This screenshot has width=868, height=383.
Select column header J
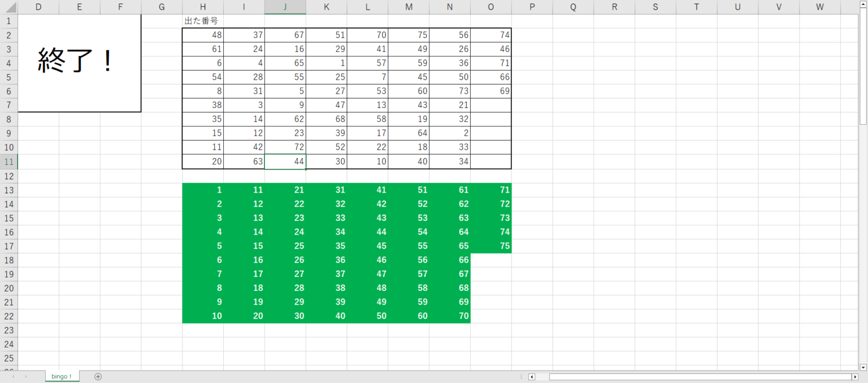(285, 7)
